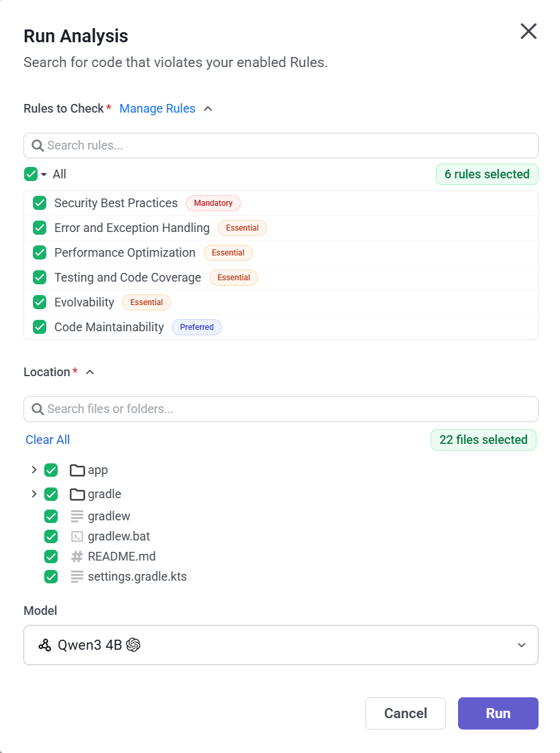Click the README.md hash file icon
This screenshot has width=560, height=753.
[x=76, y=557]
